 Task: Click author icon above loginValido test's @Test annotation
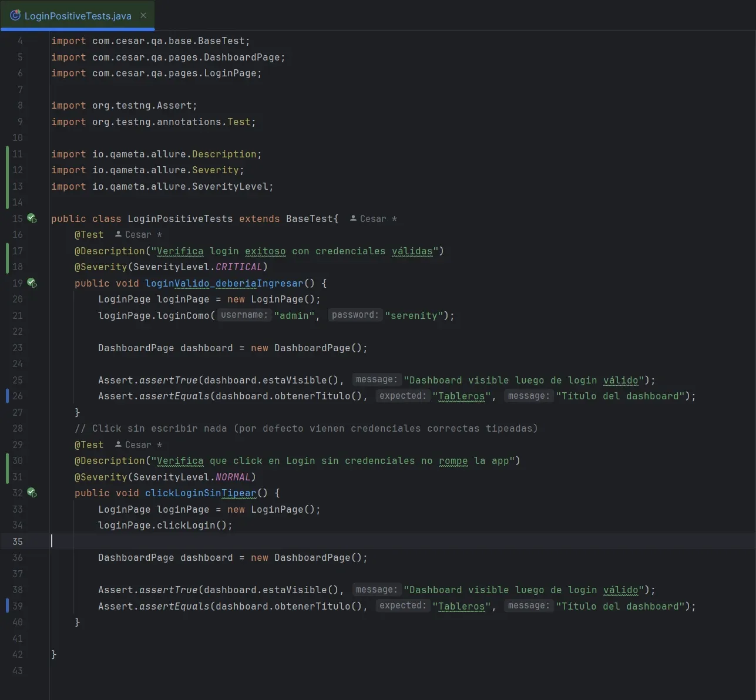coord(118,234)
